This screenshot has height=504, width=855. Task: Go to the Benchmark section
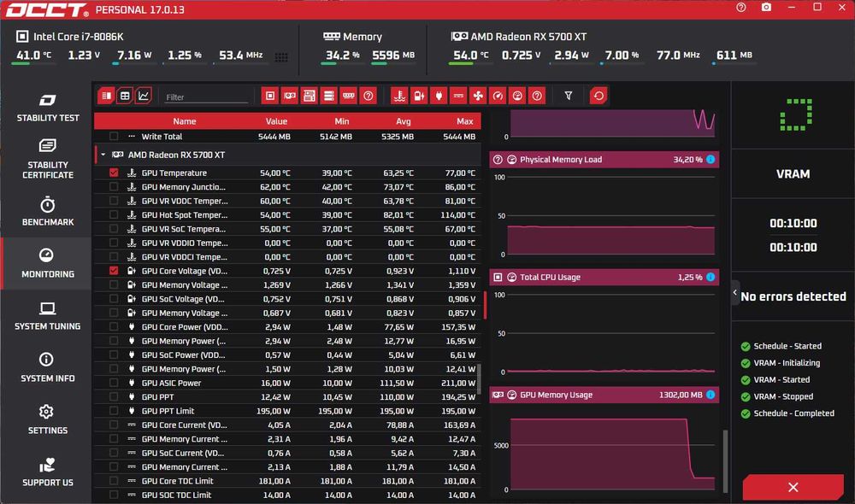coord(47,211)
